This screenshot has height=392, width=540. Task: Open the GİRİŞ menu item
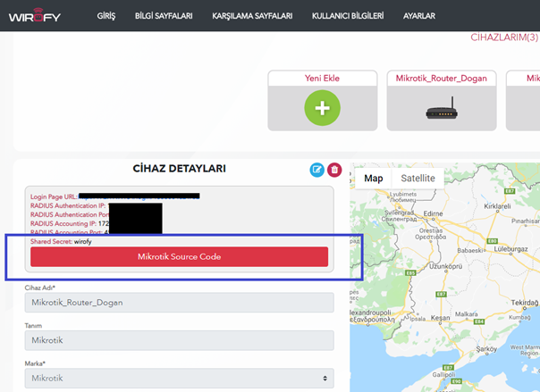106,16
